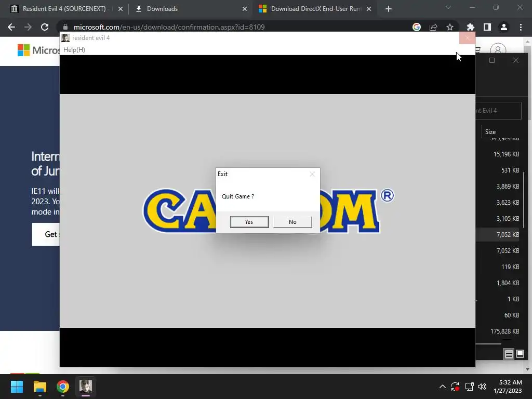Close the Downloads tab
Viewport: 532px width, 399px height.
(x=245, y=9)
